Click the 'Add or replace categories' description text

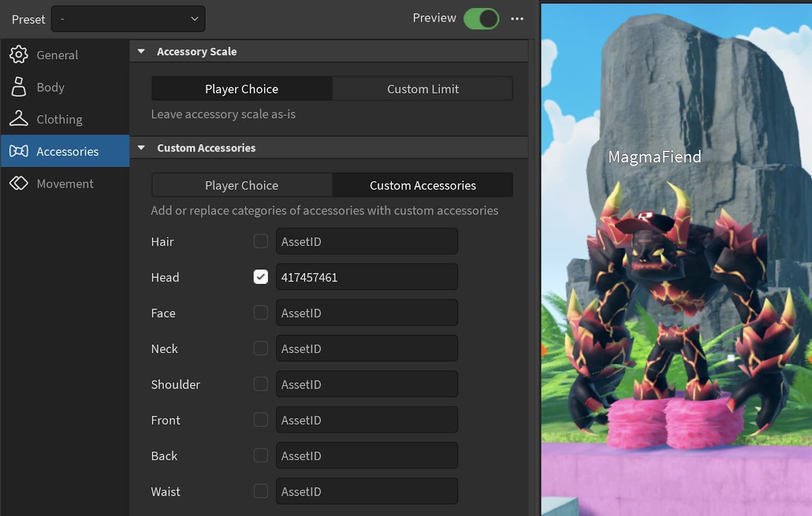[x=325, y=211]
